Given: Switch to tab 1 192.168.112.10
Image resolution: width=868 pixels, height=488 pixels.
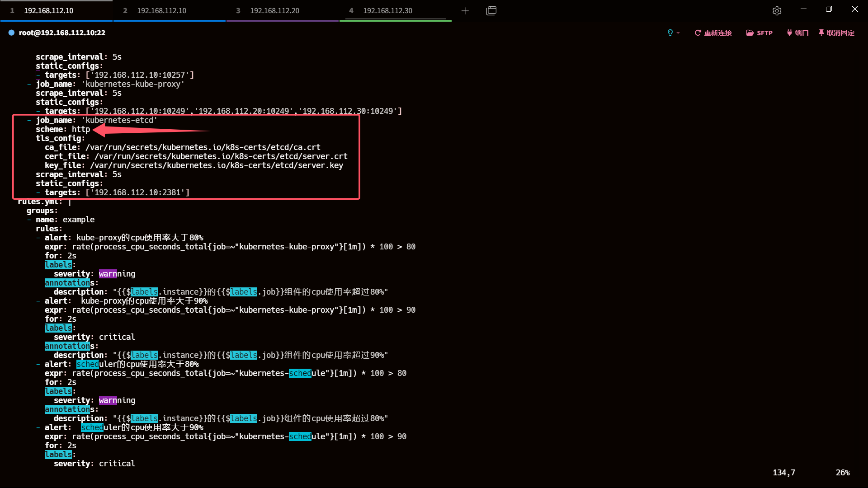Looking at the screenshot, I should click(49, 10).
